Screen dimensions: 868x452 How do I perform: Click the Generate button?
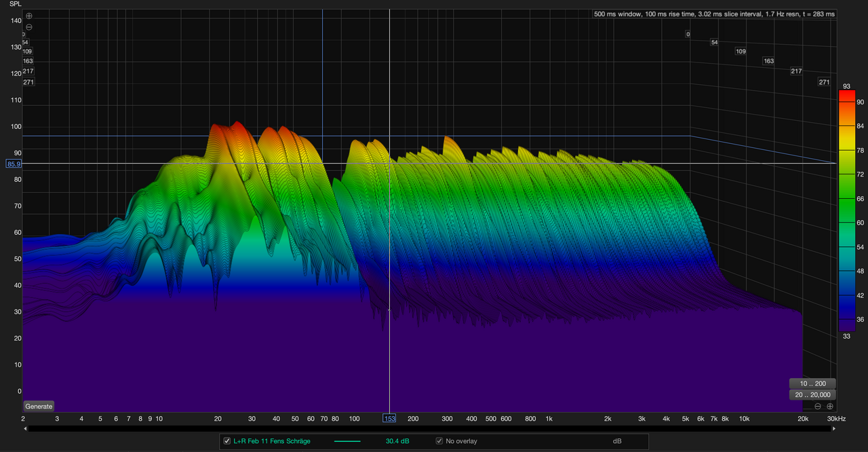coord(39,407)
